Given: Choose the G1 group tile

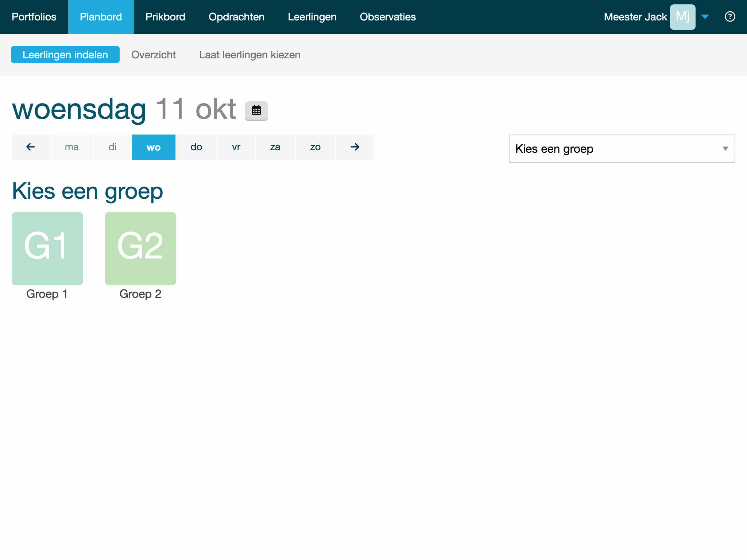Looking at the screenshot, I should pyautogui.click(x=47, y=249).
